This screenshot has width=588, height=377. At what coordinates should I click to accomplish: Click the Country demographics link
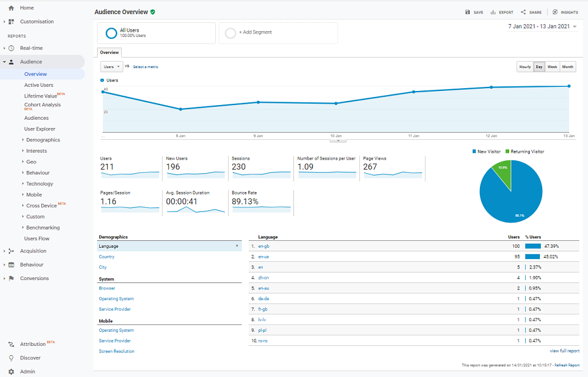(106, 257)
